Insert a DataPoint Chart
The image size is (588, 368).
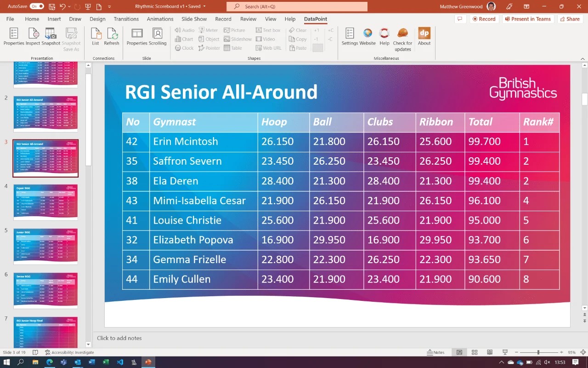tap(183, 39)
